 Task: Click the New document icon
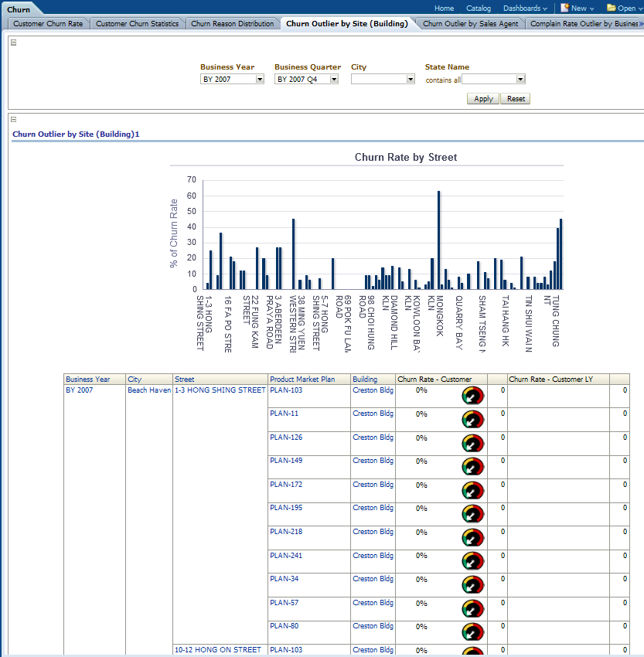(x=565, y=8)
